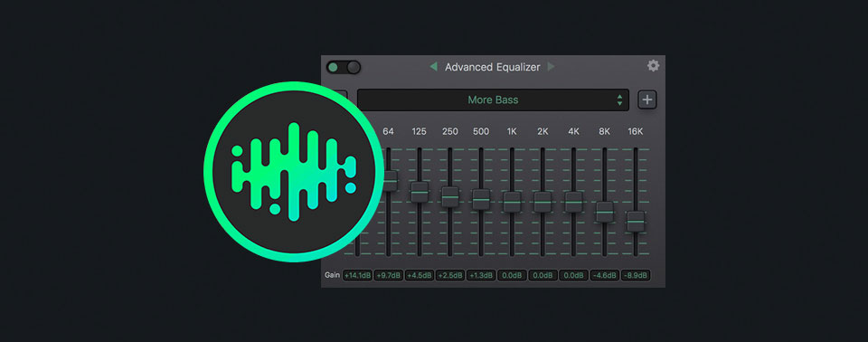Go to next effect with right arrow
868x342 pixels.
click(x=551, y=67)
